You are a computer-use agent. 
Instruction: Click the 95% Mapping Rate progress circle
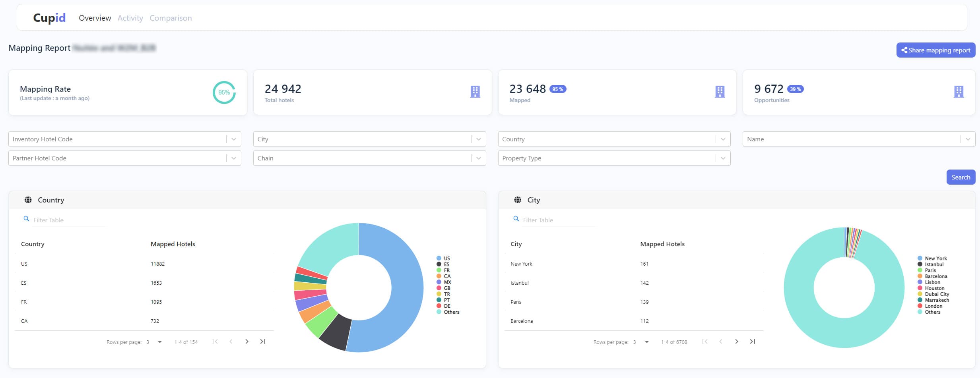(224, 92)
